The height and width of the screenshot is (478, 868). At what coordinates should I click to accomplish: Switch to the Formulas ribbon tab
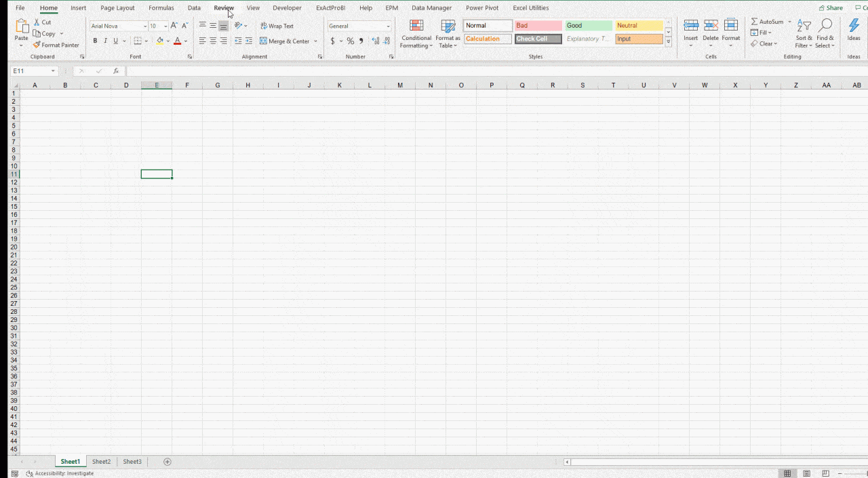pos(161,8)
